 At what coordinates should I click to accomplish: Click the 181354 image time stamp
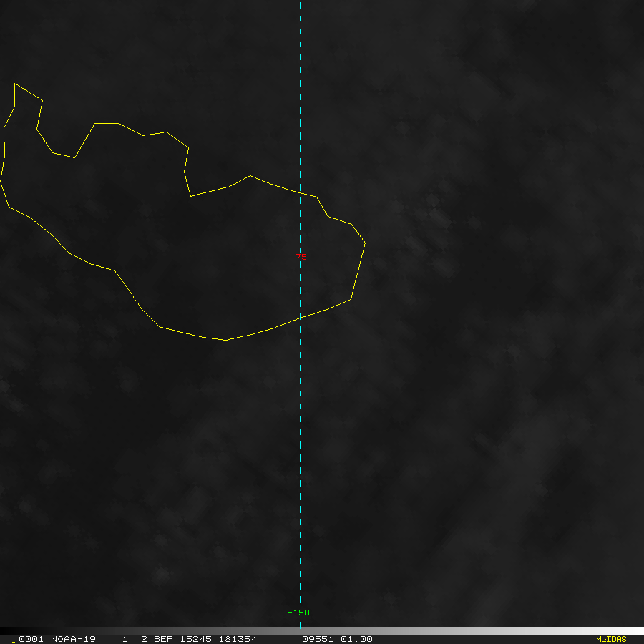coord(238,639)
